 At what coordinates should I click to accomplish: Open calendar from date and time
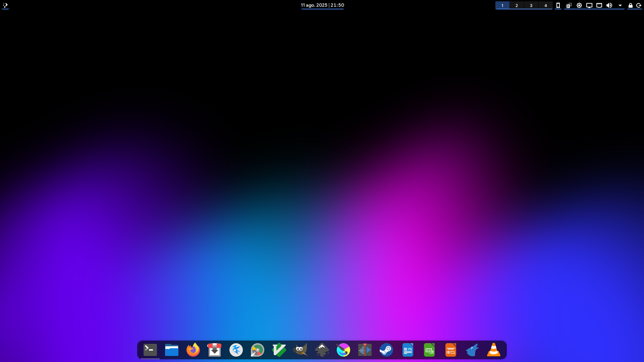(322, 5)
